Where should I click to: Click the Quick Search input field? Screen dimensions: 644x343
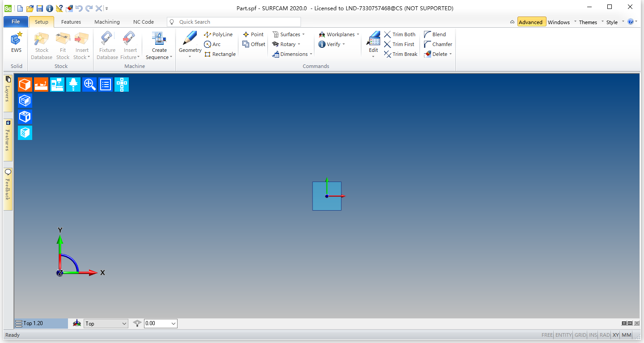pyautogui.click(x=234, y=22)
